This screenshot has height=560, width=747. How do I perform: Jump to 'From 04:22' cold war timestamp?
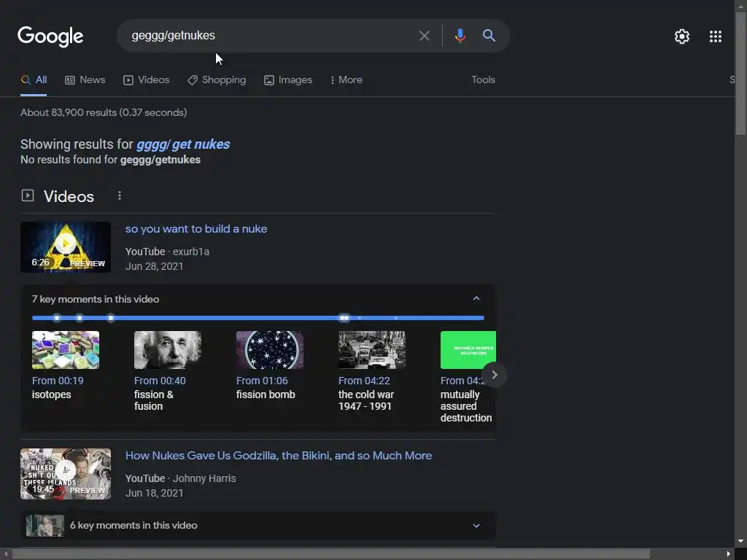[x=364, y=381]
